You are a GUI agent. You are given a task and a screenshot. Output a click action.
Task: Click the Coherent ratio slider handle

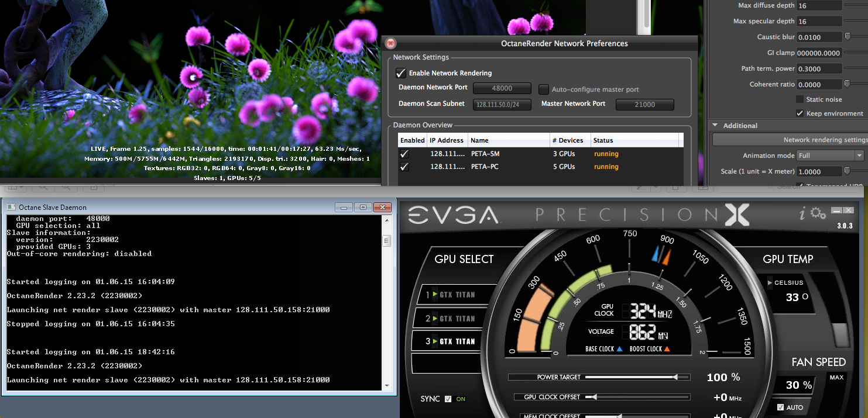[x=848, y=84]
